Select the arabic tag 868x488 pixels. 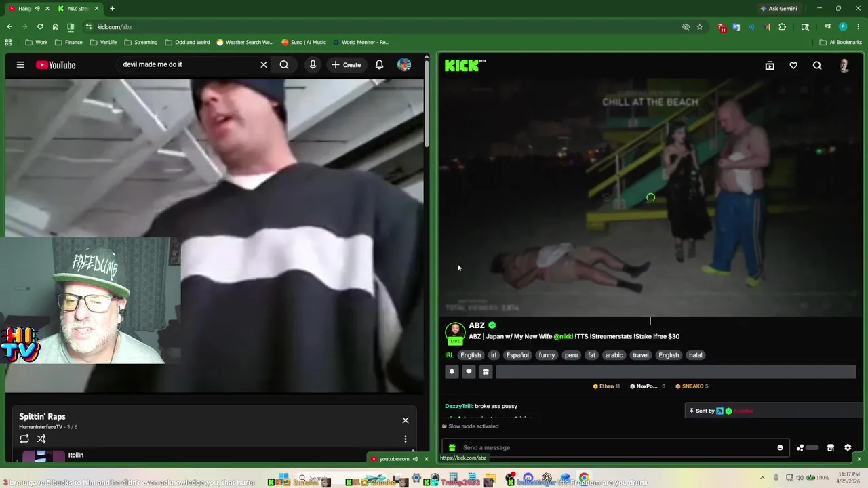614,355
